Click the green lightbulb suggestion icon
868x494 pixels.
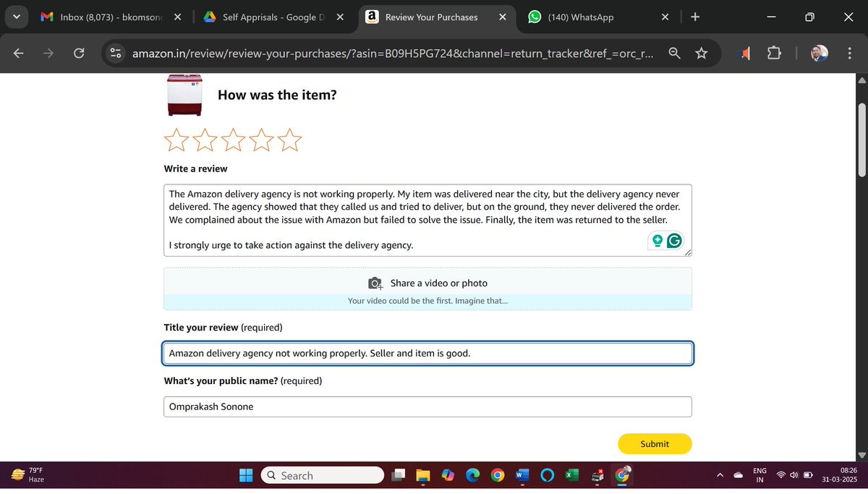(x=657, y=241)
